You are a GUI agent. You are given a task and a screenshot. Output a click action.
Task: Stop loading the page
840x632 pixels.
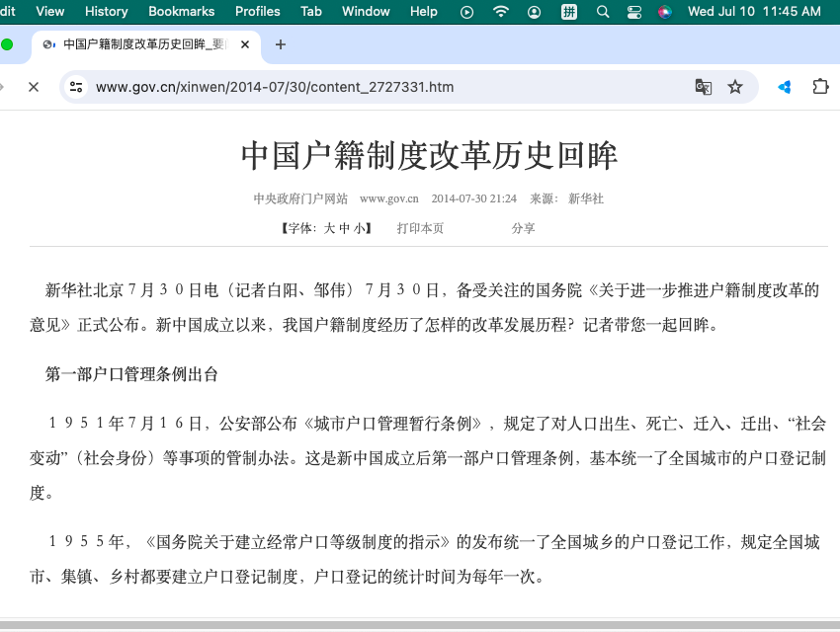[x=33, y=87]
